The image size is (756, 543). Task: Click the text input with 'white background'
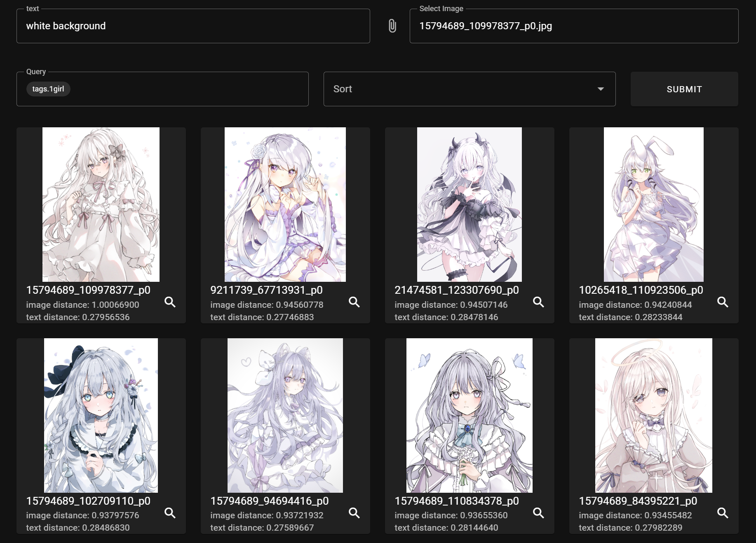[193, 26]
